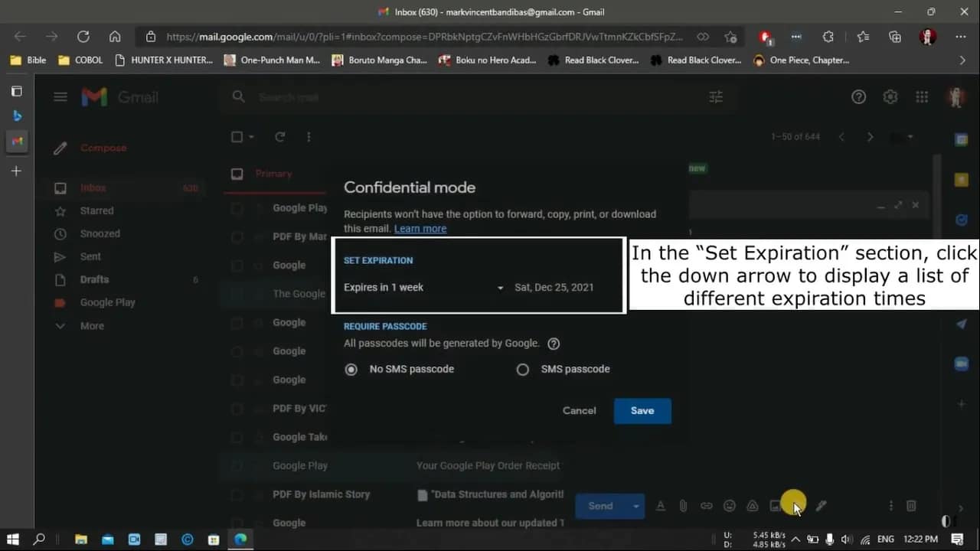Open the Google apps grid icon
The width and height of the screenshot is (980, 551).
pyautogui.click(x=922, y=97)
